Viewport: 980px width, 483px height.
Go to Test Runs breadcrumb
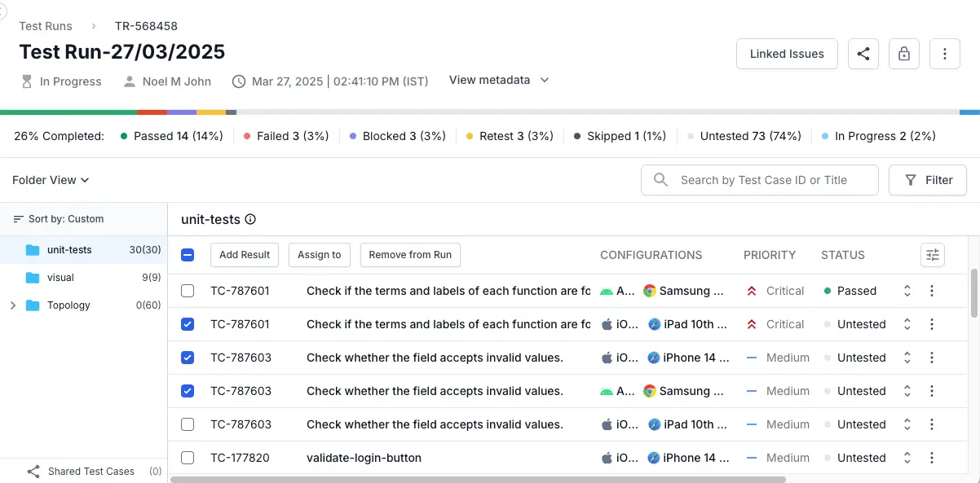(46, 26)
